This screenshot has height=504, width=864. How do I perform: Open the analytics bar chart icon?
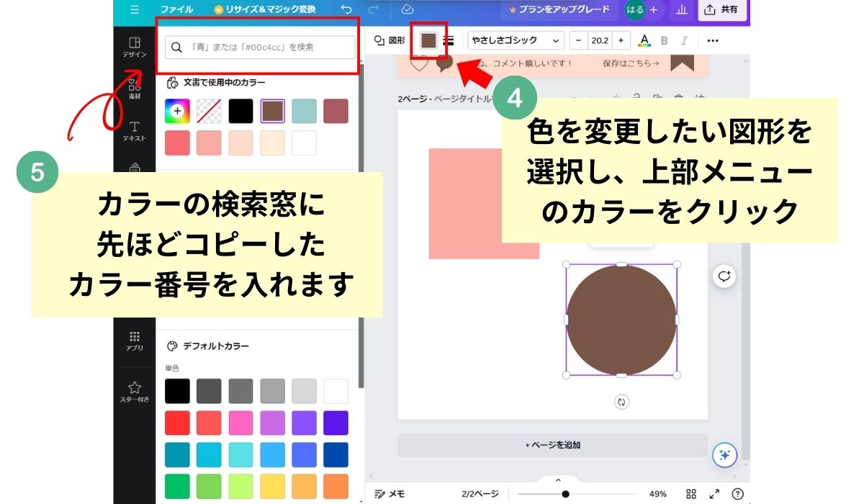680,9
